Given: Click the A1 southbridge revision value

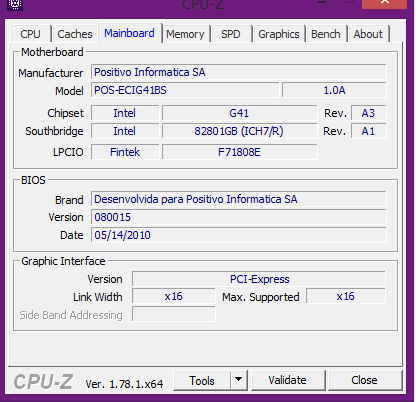Looking at the screenshot, I should 369,131.
